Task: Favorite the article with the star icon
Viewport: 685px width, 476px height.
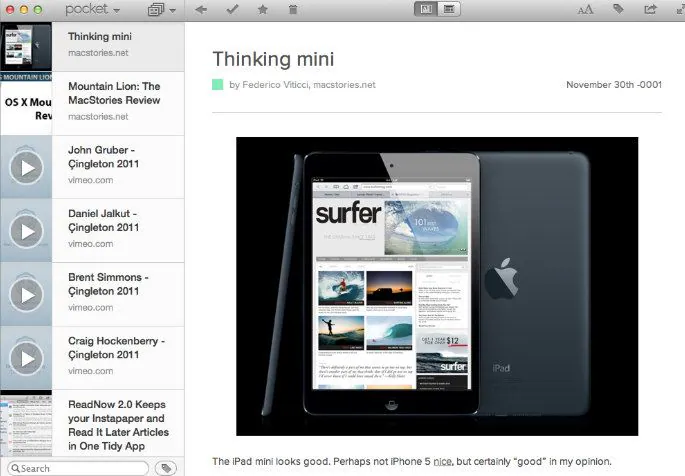Action: tap(263, 9)
